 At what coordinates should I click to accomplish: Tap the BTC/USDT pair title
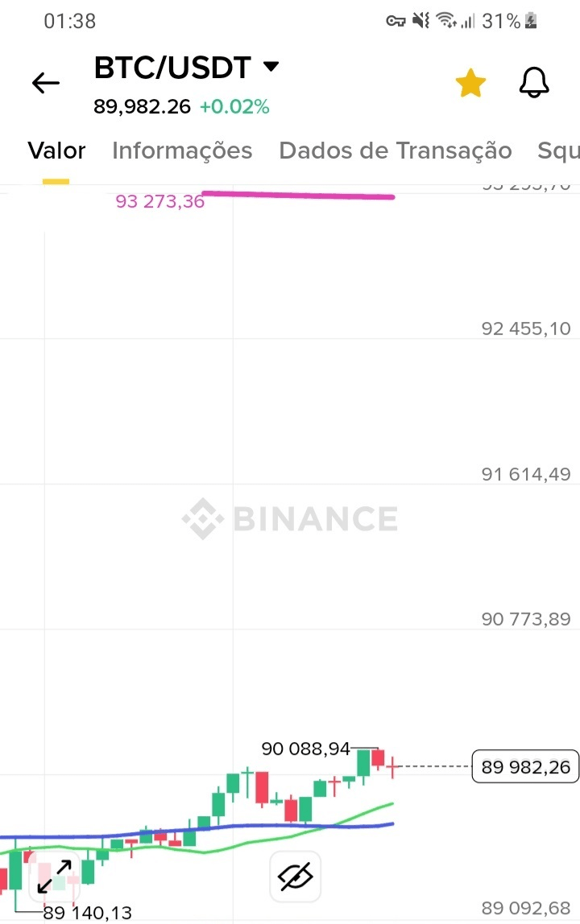[172, 68]
